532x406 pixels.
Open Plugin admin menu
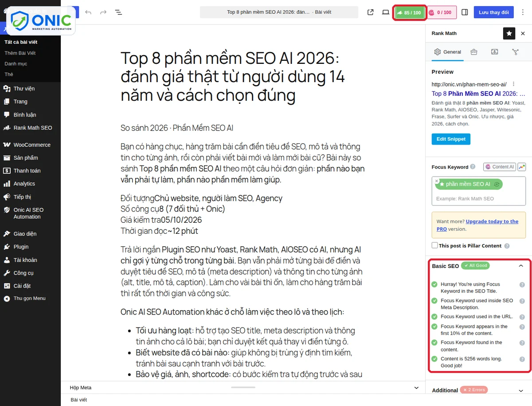pyautogui.click(x=21, y=247)
